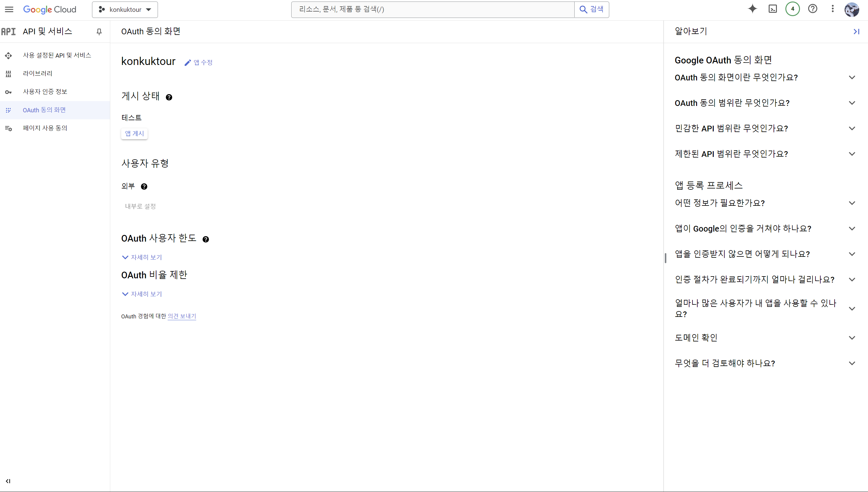Image resolution: width=868 pixels, height=492 pixels.
Task: Click the Gemini sparkle icon in top bar
Action: (x=752, y=9)
